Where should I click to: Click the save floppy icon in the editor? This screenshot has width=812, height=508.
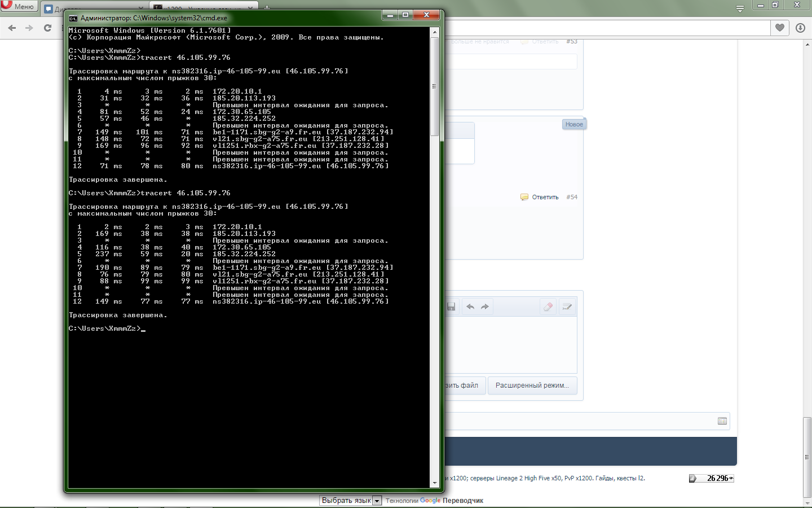[x=451, y=306]
